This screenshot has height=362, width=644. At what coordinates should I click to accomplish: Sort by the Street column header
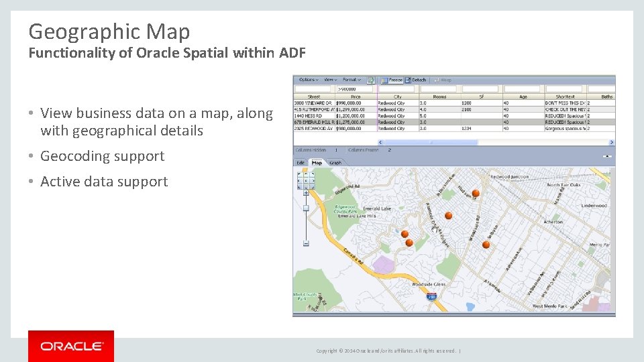tap(314, 97)
